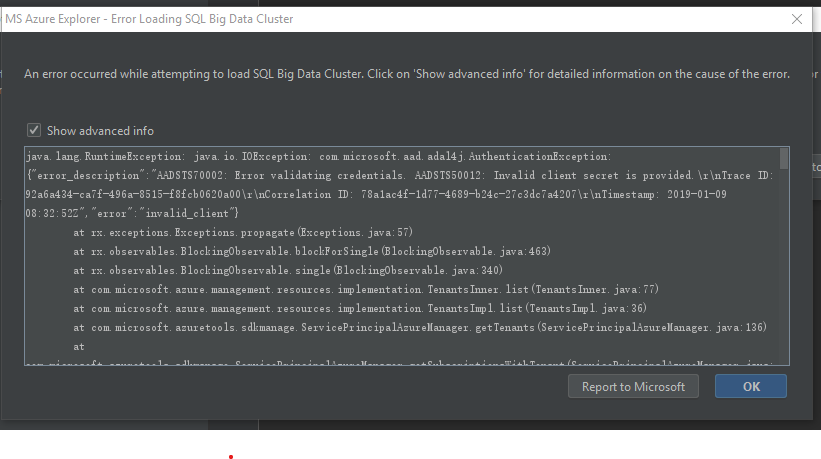This screenshot has height=459, width=821.
Task: Click the Exceptions.propagate stack trace line
Action: point(243,232)
